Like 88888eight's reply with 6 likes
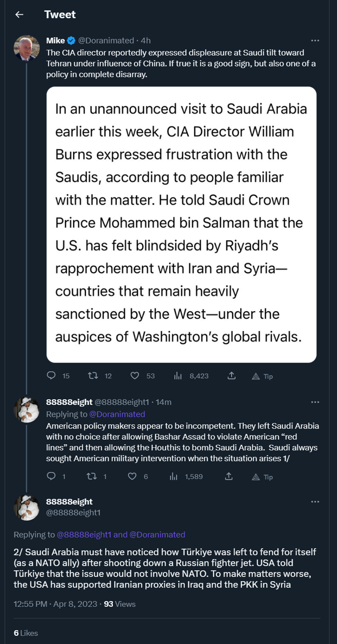337x644 pixels. 132,476
